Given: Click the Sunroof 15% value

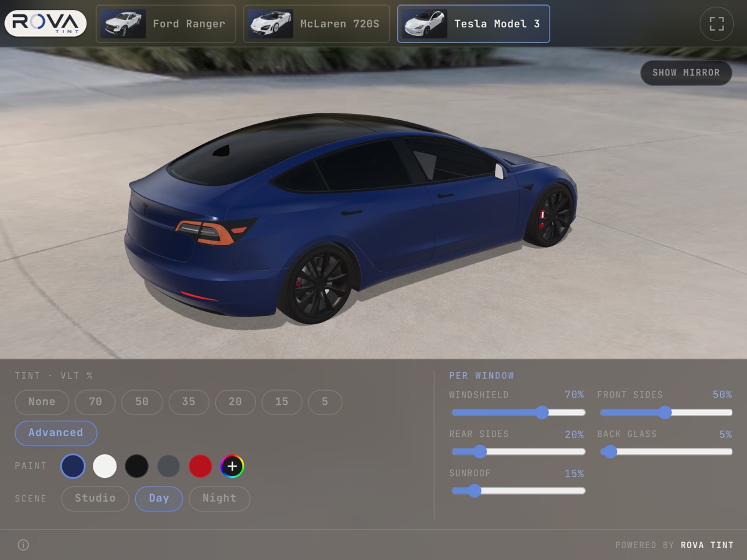Looking at the screenshot, I should (574, 474).
